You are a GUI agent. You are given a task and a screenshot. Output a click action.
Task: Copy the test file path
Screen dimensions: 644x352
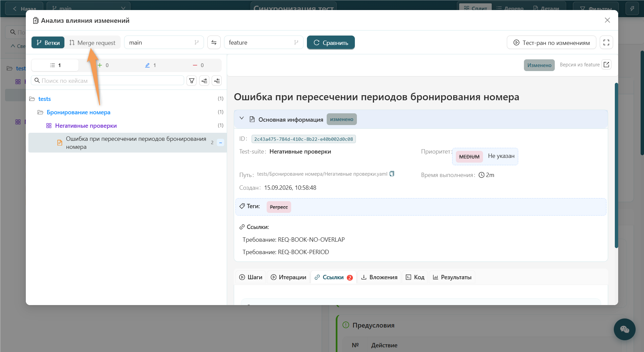pyautogui.click(x=392, y=174)
